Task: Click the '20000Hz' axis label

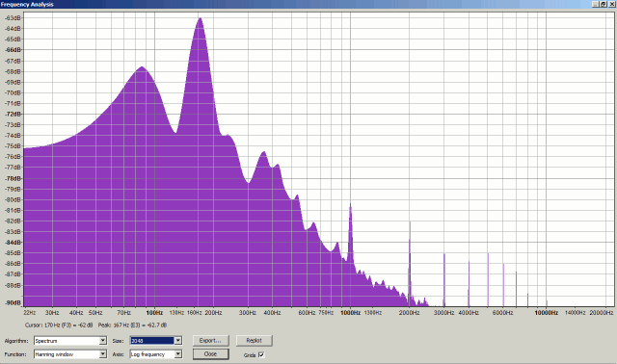Action: [602, 313]
